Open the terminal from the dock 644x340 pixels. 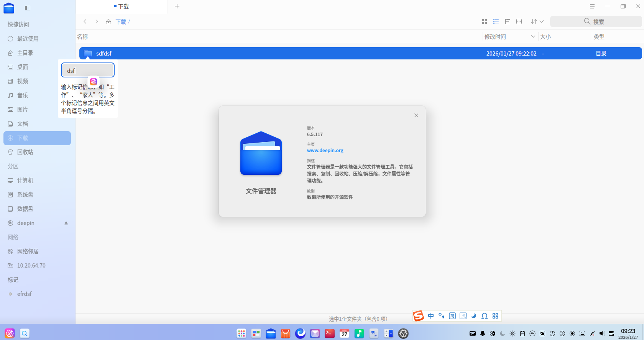[330, 333]
